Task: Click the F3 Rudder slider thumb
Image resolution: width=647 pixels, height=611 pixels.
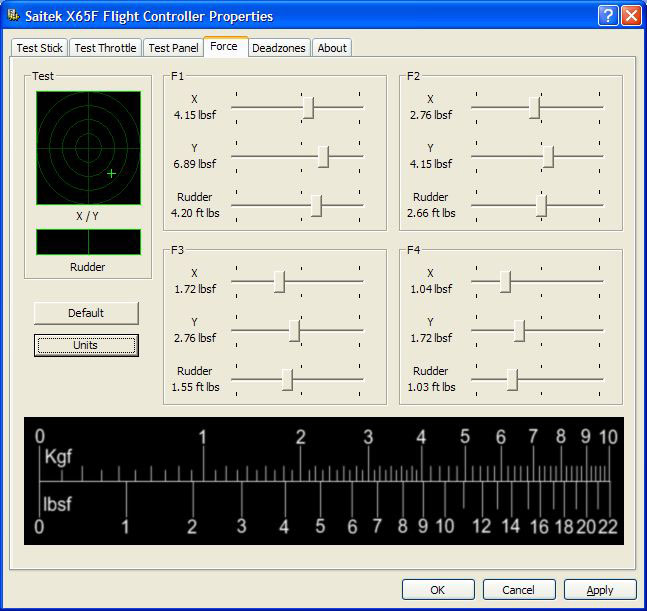Action: pyautogui.click(x=288, y=380)
